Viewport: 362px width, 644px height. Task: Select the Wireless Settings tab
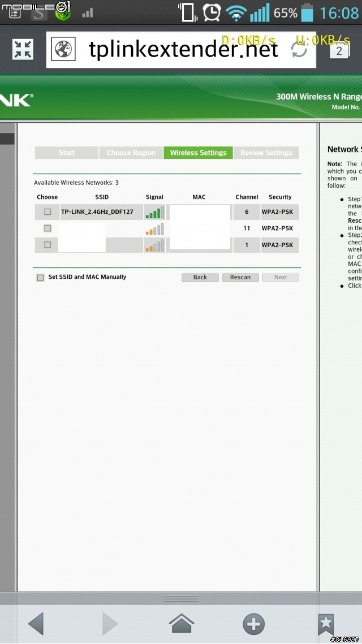[198, 153]
